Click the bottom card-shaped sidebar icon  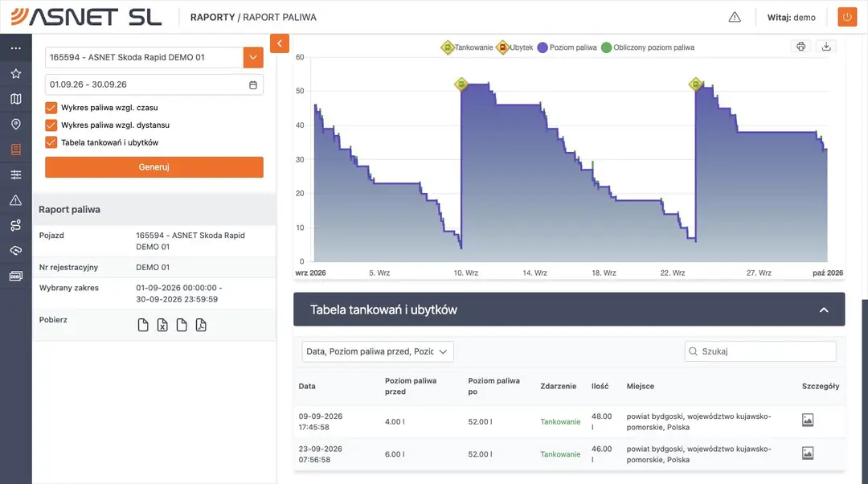click(x=16, y=276)
